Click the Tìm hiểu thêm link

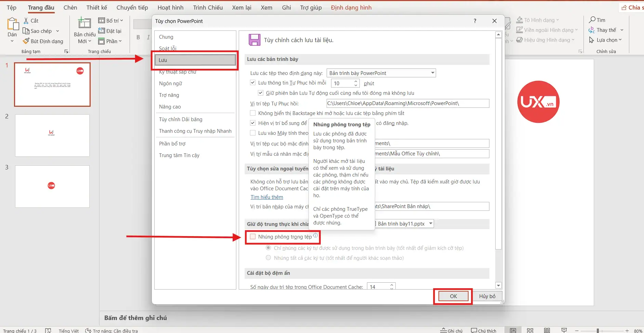click(267, 197)
